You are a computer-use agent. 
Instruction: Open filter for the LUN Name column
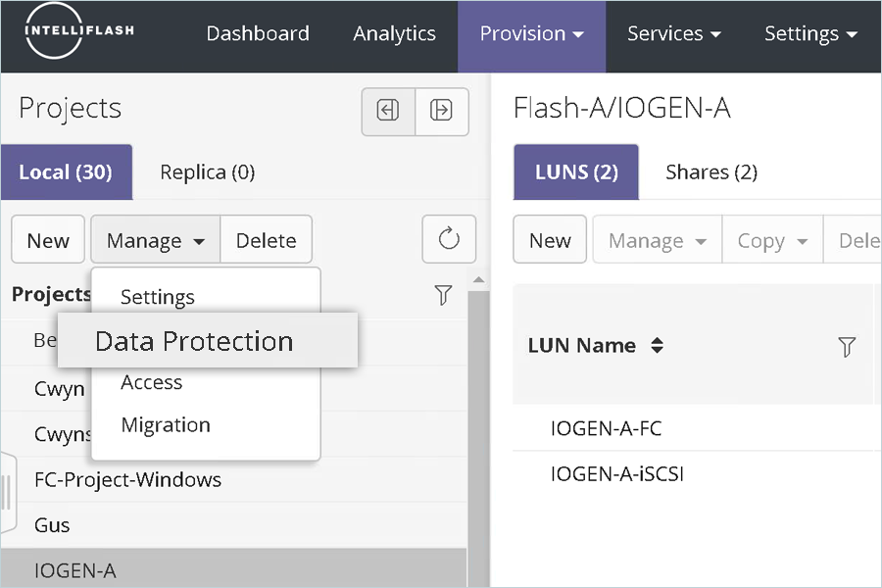click(847, 346)
